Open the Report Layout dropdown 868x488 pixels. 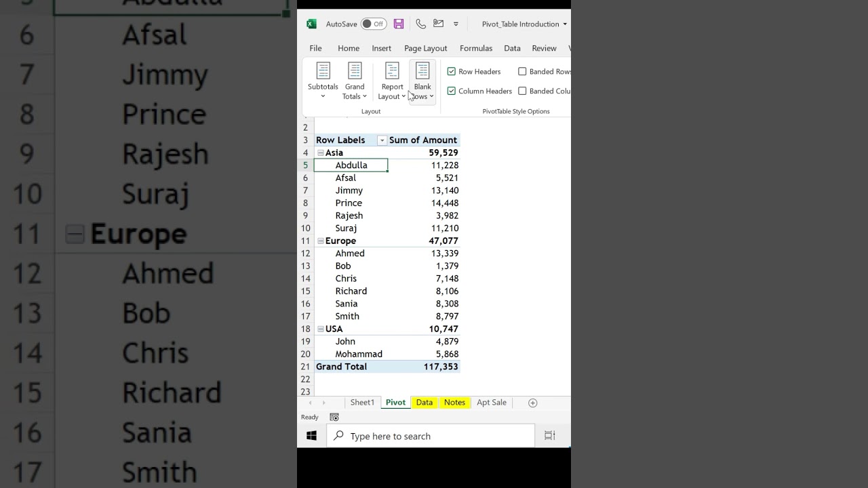pos(392,81)
